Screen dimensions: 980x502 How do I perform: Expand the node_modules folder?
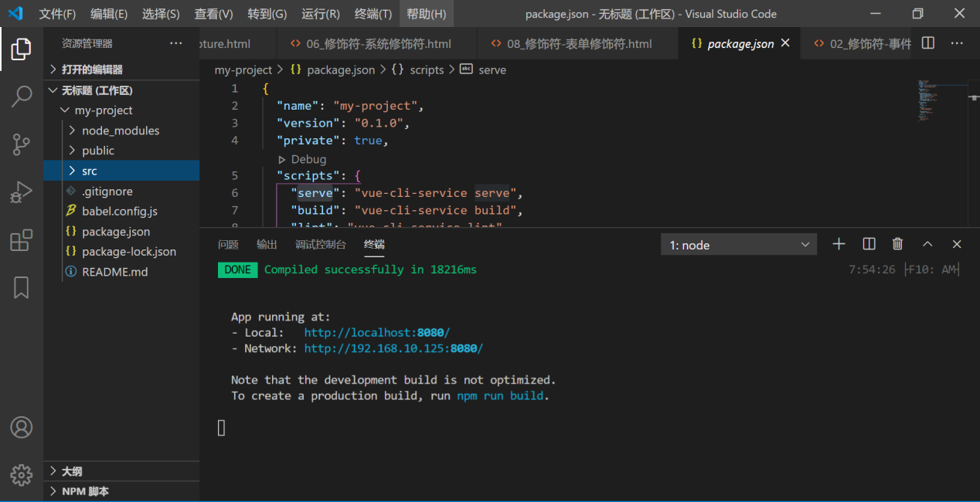[121, 131]
